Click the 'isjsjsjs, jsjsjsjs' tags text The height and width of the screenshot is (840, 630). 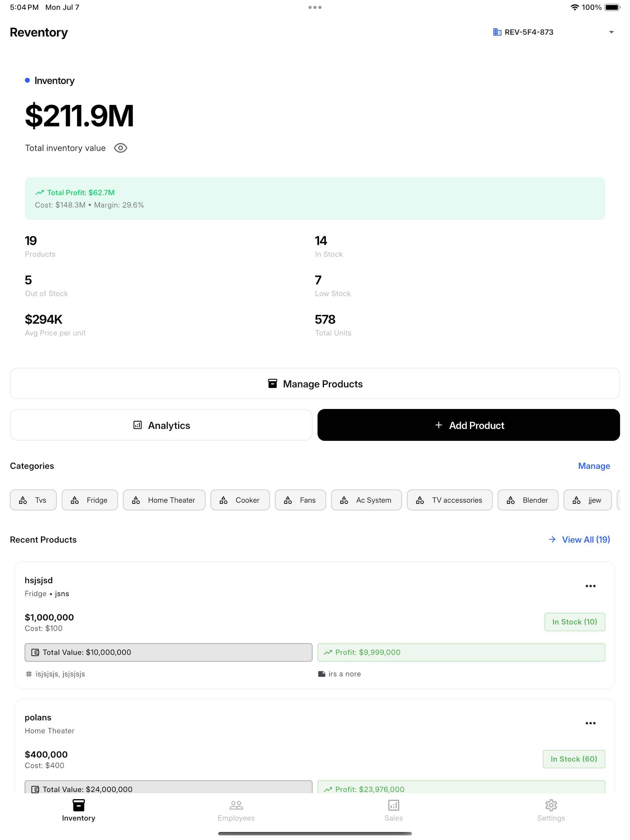click(x=60, y=674)
